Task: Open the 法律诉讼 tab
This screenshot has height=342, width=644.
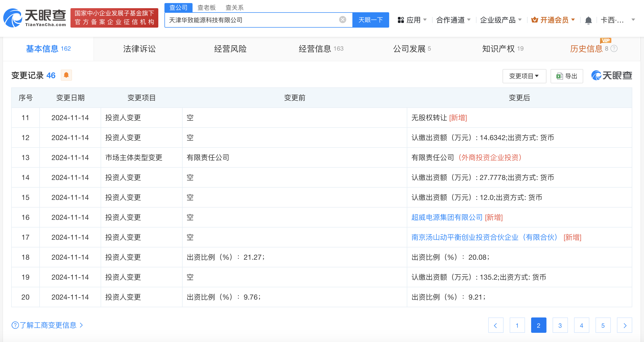Action: click(139, 49)
